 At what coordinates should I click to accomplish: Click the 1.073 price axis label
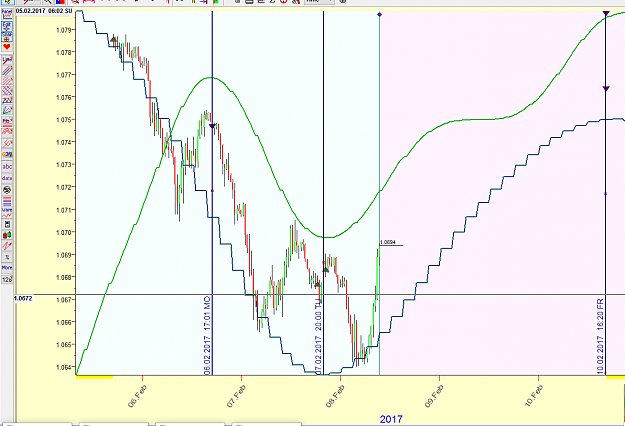(64, 165)
